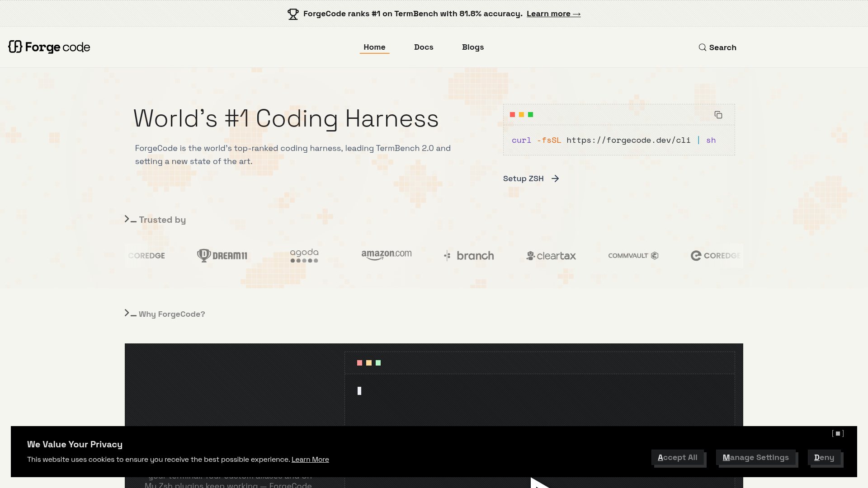Open the Docs menu item
The width and height of the screenshot is (868, 488).
(x=424, y=47)
